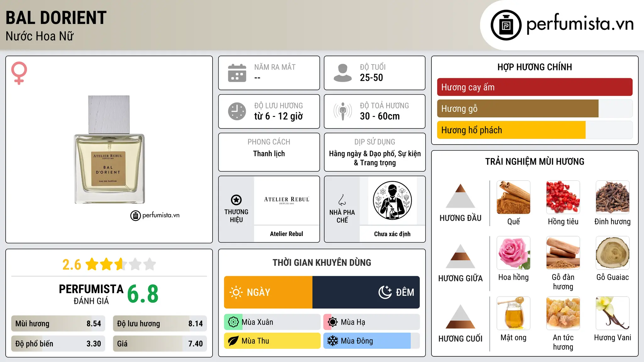
Task: Click the winter snowflake icon
Action: click(333, 341)
